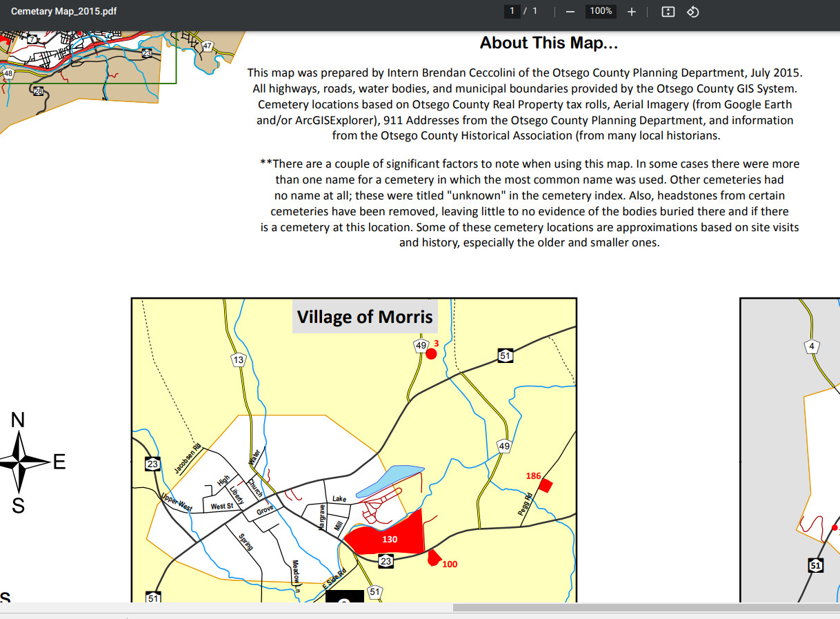Click the red cemetery marker labeled 186
Viewport: 840px width, 619px height.
[546, 485]
